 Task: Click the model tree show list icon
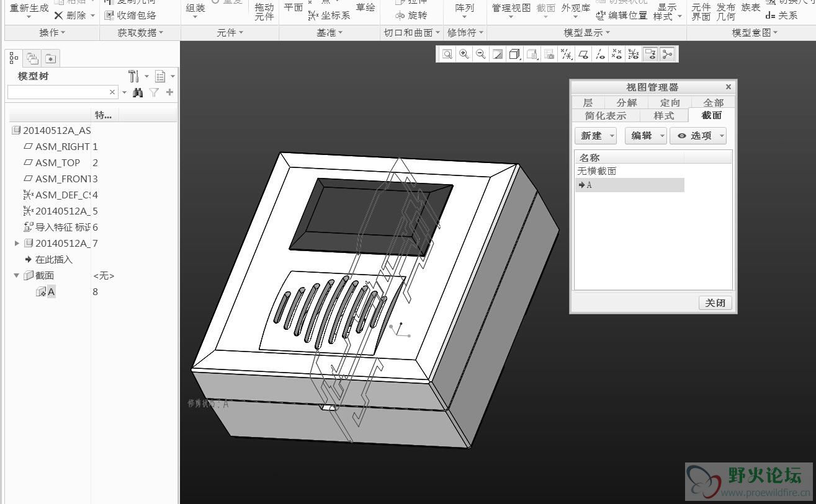pyautogui.click(x=160, y=76)
